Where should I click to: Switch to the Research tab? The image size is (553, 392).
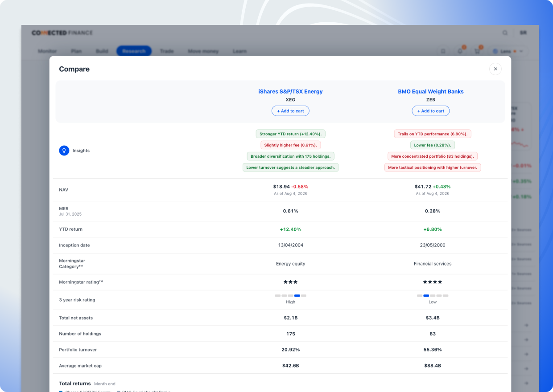click(x=134, y=51)
